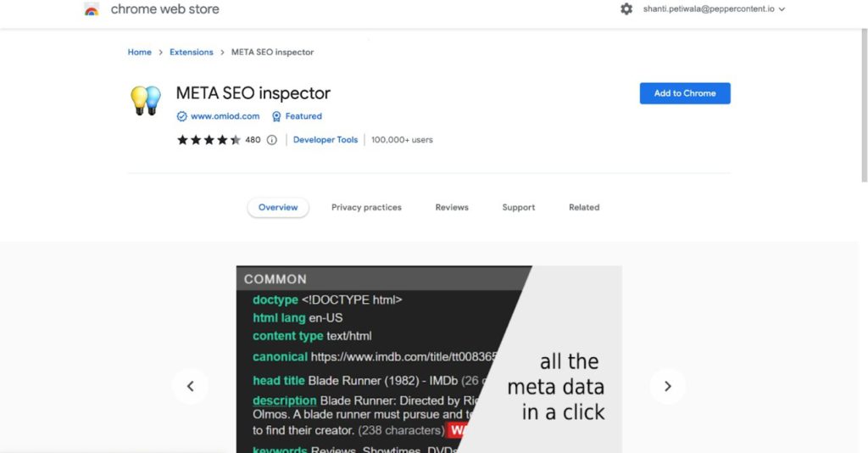The image size is (868, 453).
Task: Click the META SEO inspector lightbulb icon
Action: tap(145, 100)
